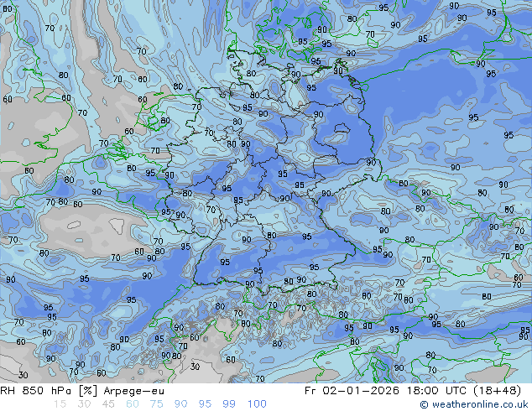Click the 'RH 850 hPa [%] Arpege-eu' title
Screen dimensions: 532x411
point(82,391)
